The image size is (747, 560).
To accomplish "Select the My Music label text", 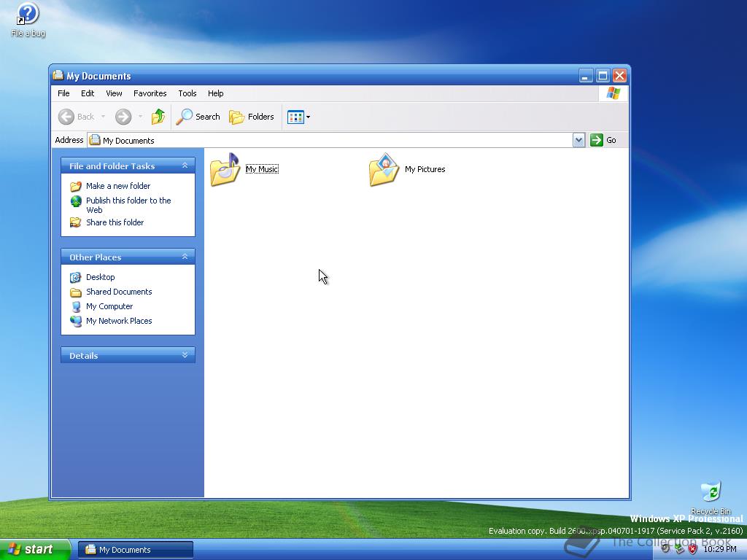I will (x=262, y=169).
